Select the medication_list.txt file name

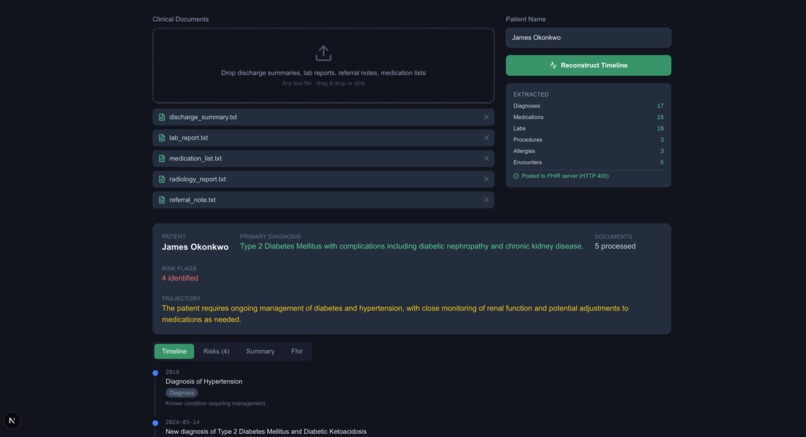click(x=195, y=158)
